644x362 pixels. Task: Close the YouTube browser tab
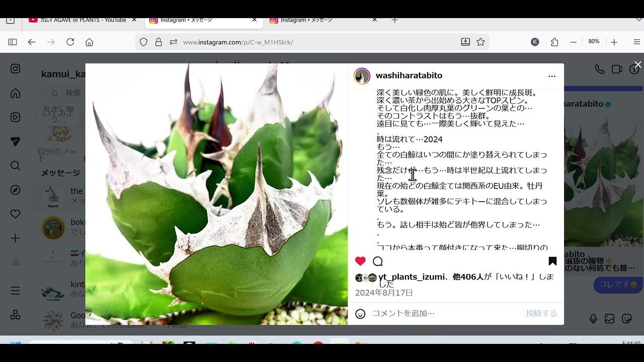[x=134, y=20]
